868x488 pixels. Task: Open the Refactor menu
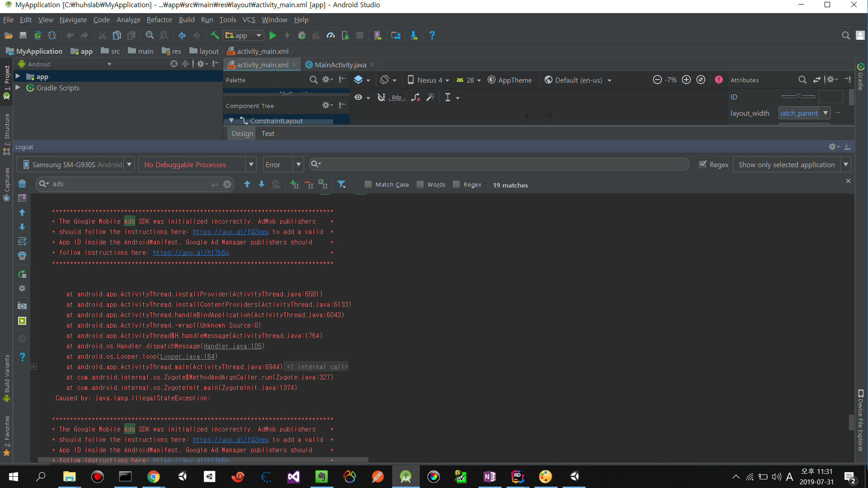click(159, 19)
